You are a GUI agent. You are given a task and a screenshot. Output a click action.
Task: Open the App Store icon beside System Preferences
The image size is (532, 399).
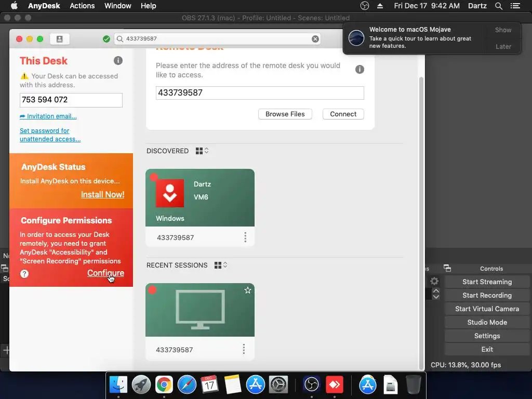[256, 385]
